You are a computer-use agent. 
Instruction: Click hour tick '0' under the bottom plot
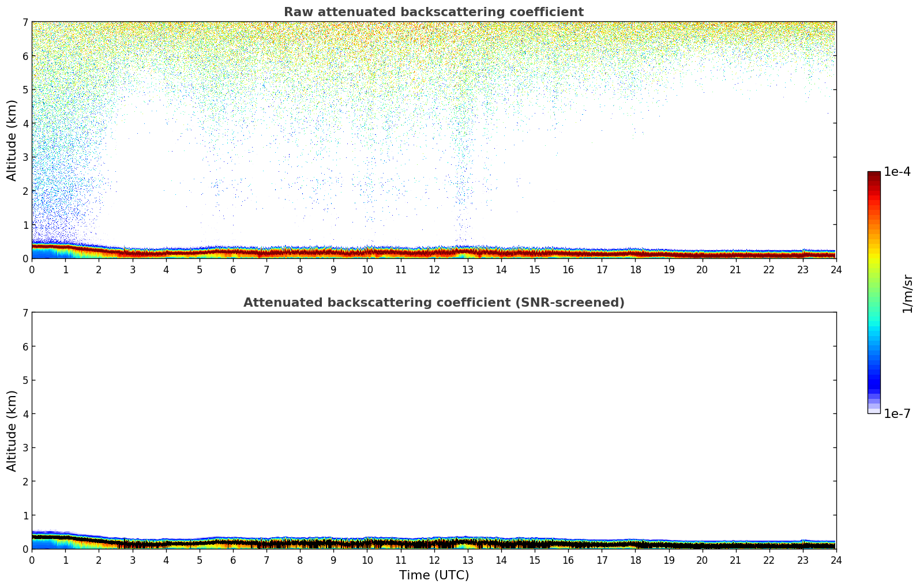pyautogui.click(x=32, y=560)
